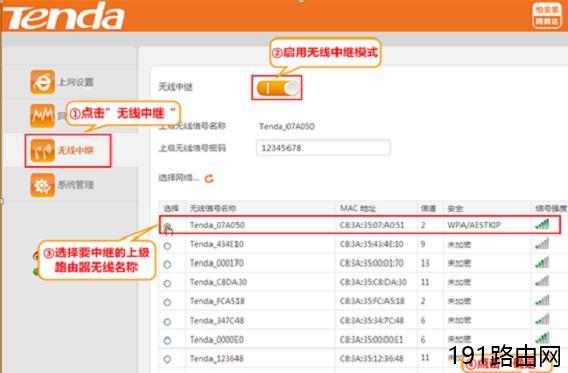Open the wireless settings waveform icon
Image resolution: width=568 pixels, height=373 pixels.
click(x=42, y=116)
